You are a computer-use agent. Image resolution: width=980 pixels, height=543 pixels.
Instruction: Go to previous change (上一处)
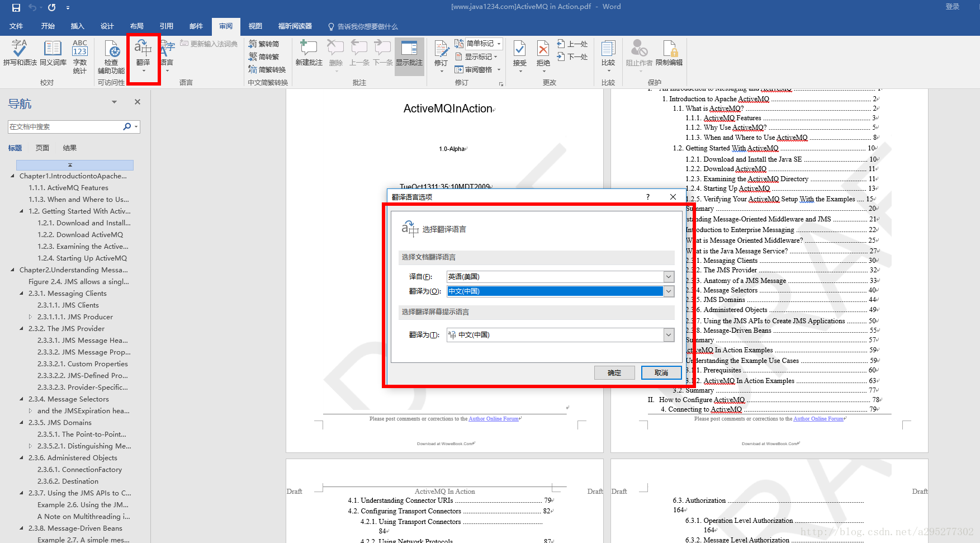click(572, 44)
